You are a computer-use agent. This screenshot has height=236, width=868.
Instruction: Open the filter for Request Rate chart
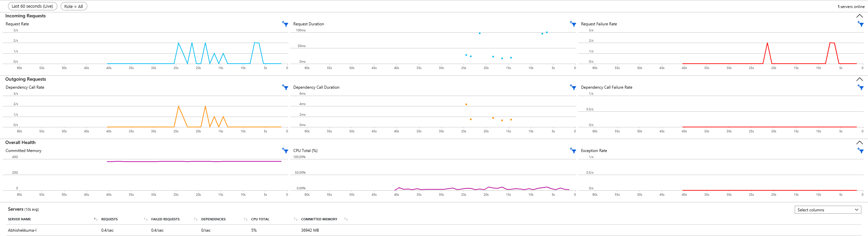tap(285, 24)
